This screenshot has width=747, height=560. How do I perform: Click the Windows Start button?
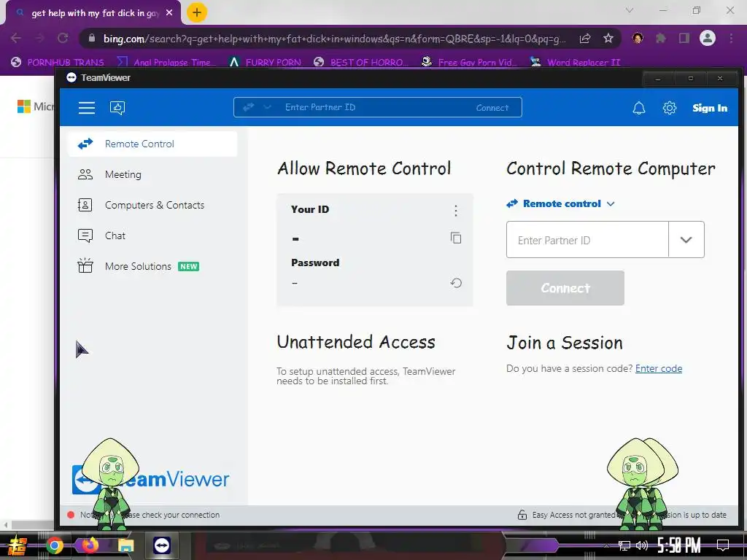[x=17, y=545]
